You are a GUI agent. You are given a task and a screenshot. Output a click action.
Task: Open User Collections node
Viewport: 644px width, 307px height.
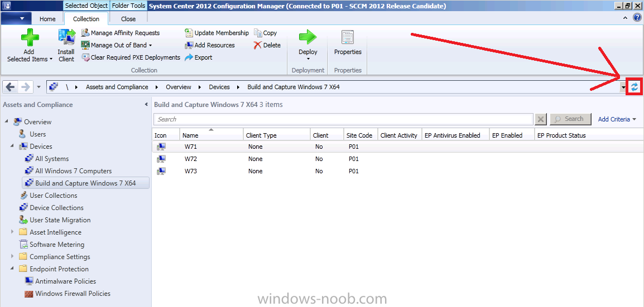[54, 196]
